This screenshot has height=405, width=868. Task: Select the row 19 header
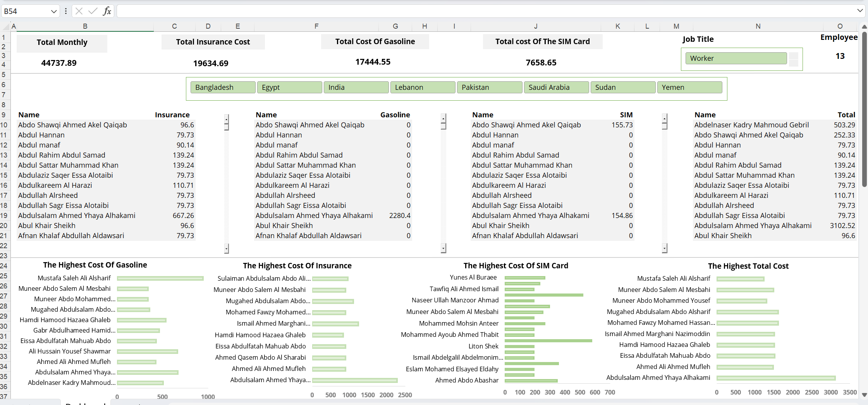click(x=4, y=216)
